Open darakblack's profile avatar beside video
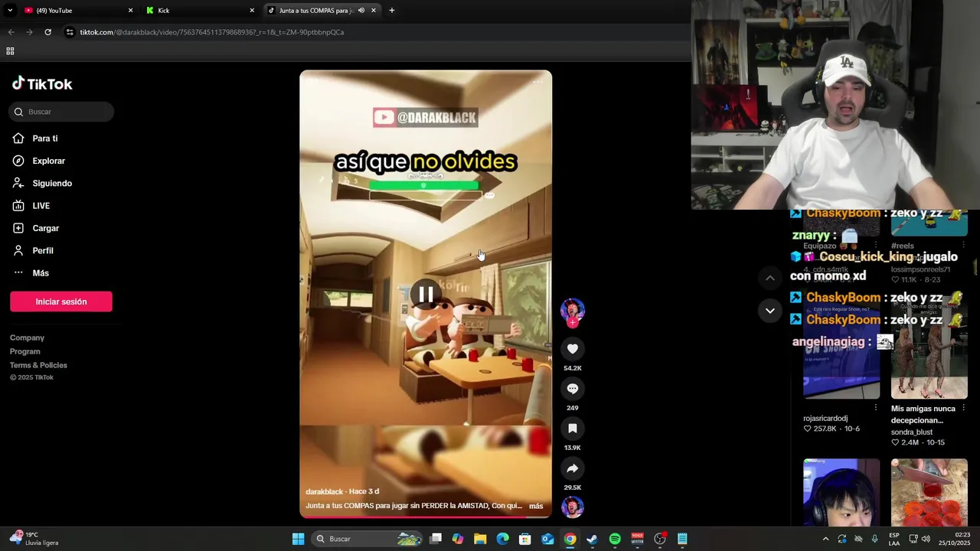 click(x=573, y=309)
